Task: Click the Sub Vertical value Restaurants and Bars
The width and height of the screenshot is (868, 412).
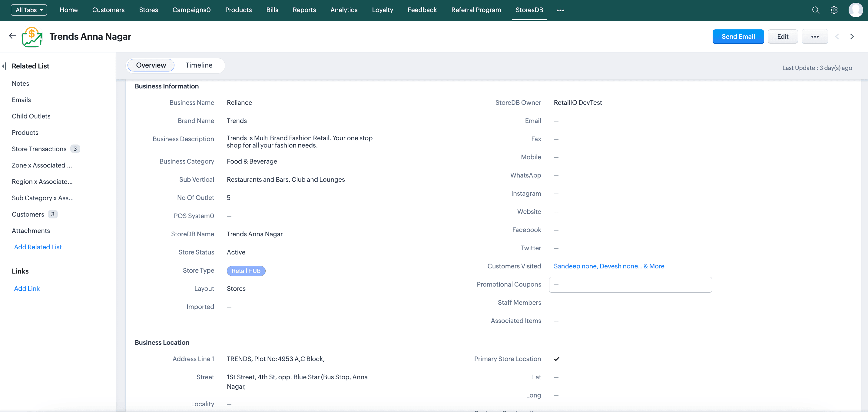Action: click(x=286, y=179)
